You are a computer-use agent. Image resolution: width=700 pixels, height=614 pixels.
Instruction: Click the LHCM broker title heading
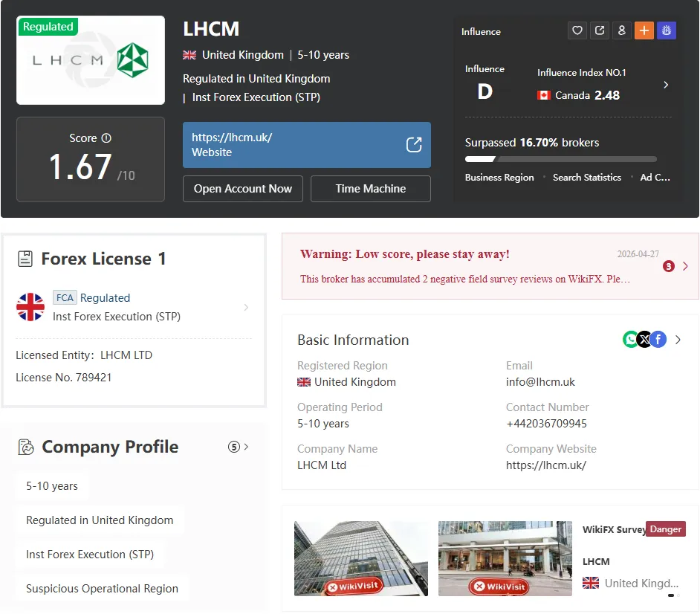coord(211,29)
